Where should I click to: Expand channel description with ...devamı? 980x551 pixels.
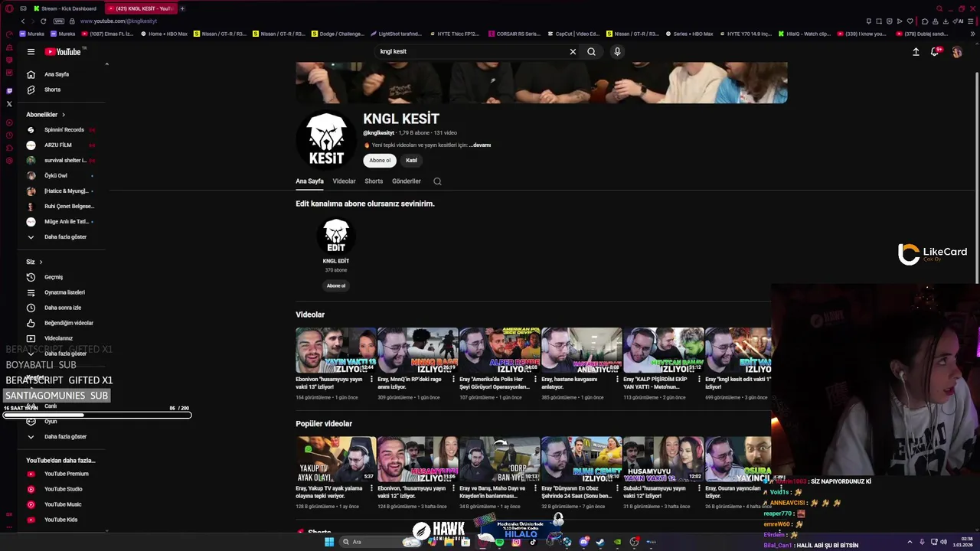(480, 145)
